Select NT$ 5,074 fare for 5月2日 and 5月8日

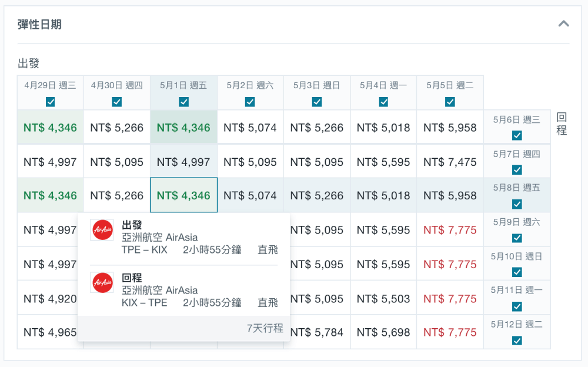pos(250,195)
